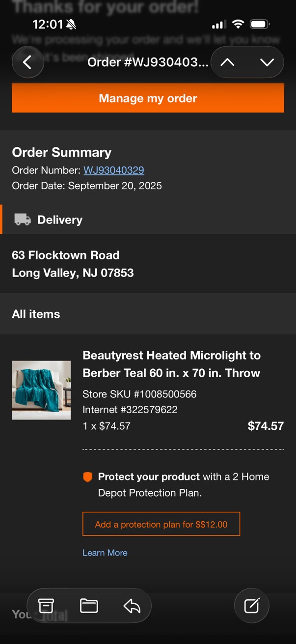This screenshot has height=644, width=296.
Task: Tap the archive box icon
Action: click(x=46, y=606)
